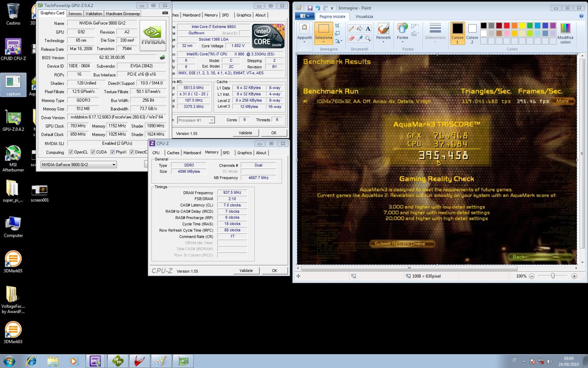Click the Undo arrow in Paint

[318, 8]
